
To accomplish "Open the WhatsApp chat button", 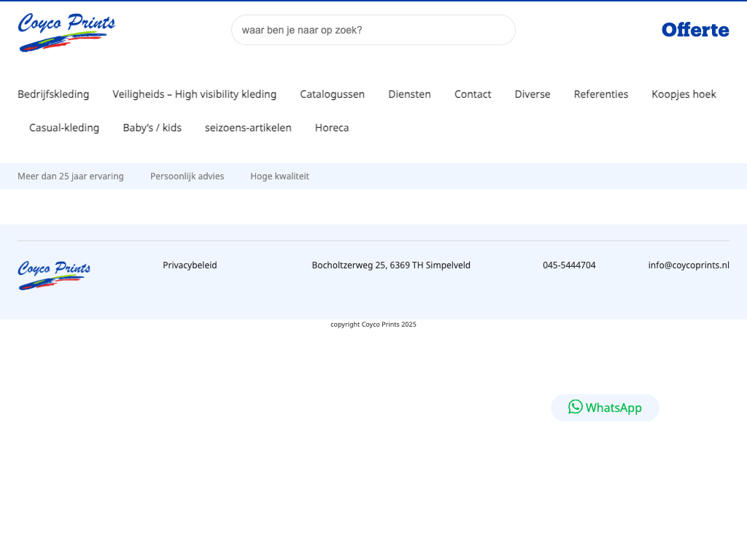I will click(x=605, y=408).
